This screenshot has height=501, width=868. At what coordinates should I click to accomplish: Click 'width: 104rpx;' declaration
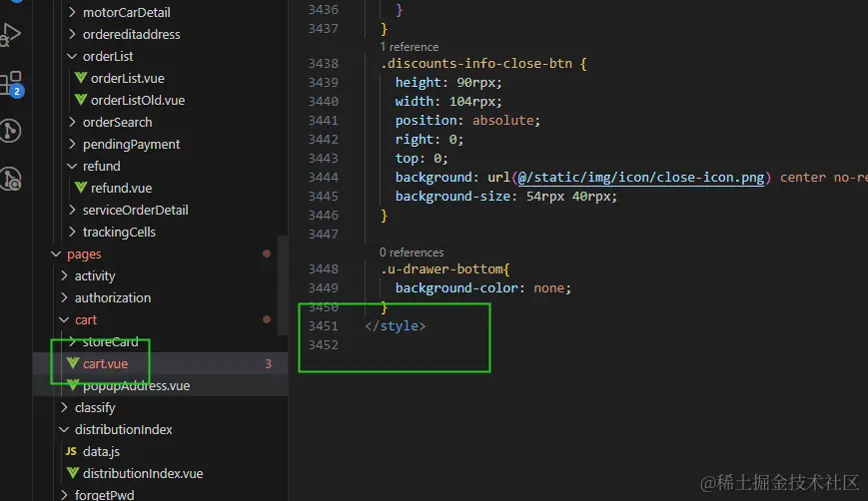(448, 101)
